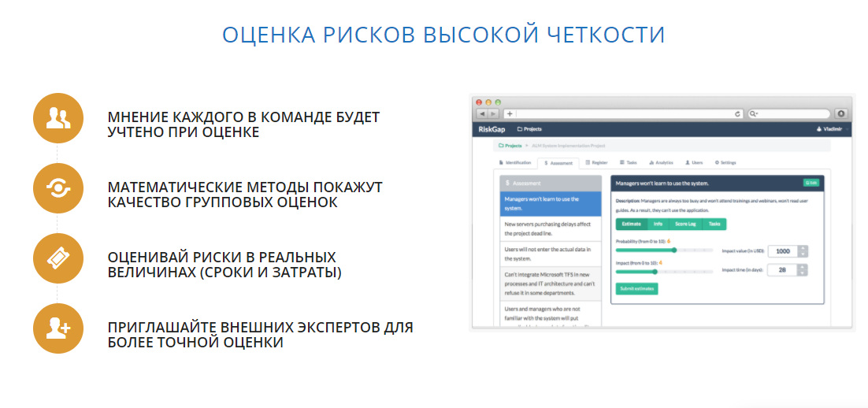Screen dimensions: 868x408
Task: Open the Vladimir user dropdown
Action: pos(833,129)
